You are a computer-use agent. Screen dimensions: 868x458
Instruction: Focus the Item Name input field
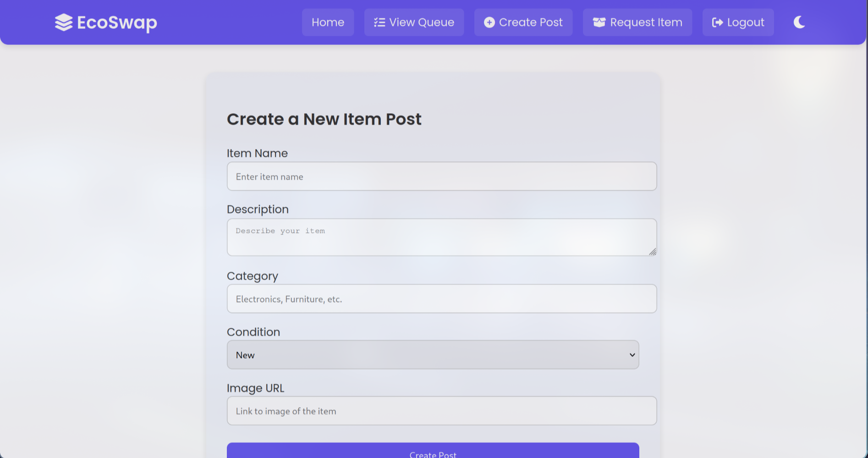point(441,177)
